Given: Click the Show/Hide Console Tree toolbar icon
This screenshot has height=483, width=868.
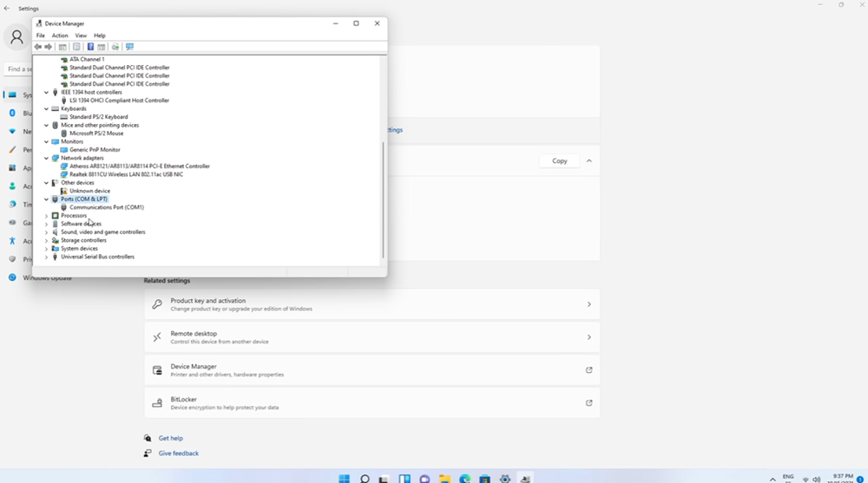Looking at the screenshot, I should (62, 47).
